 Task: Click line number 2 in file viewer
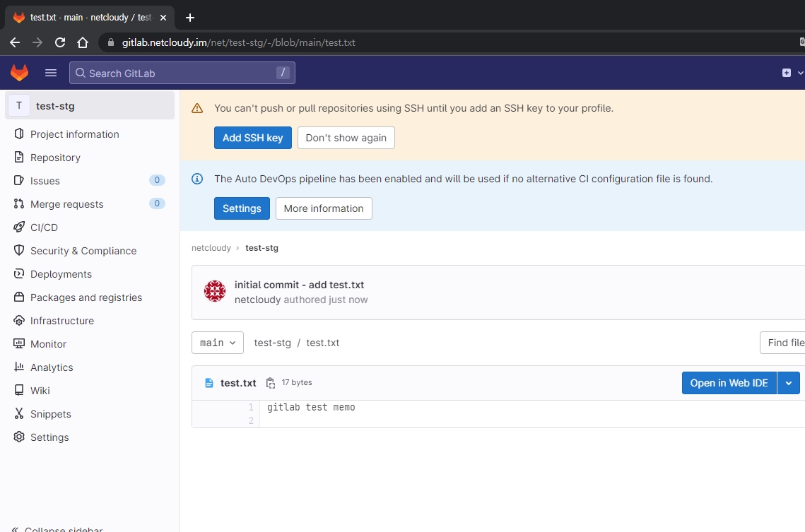coord(251,420)
